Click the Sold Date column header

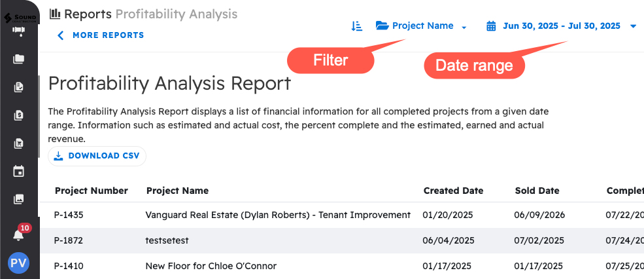pos(537,191)
